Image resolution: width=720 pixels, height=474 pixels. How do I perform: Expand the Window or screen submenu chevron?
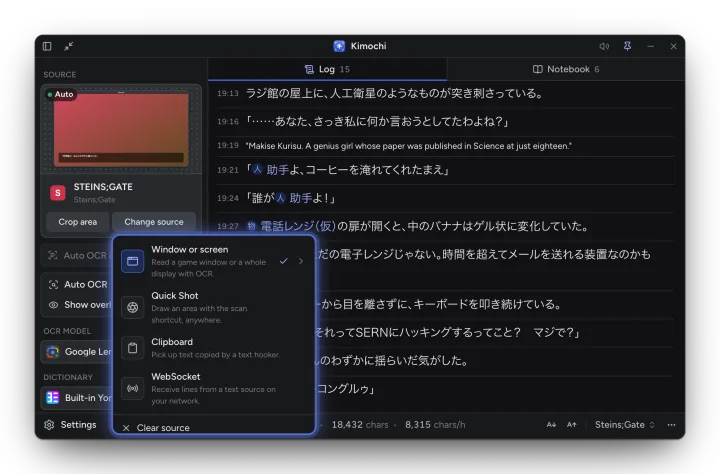point(301,261)
